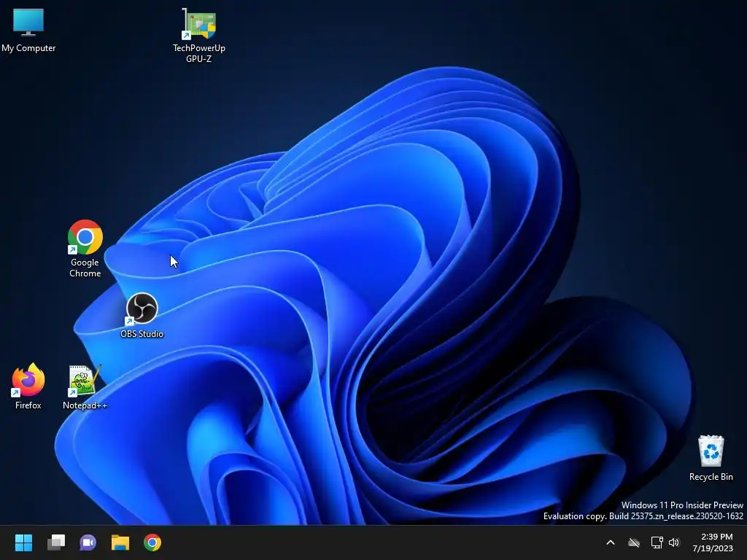Click the 'Firefox' icon label

[x=28, y=405]
